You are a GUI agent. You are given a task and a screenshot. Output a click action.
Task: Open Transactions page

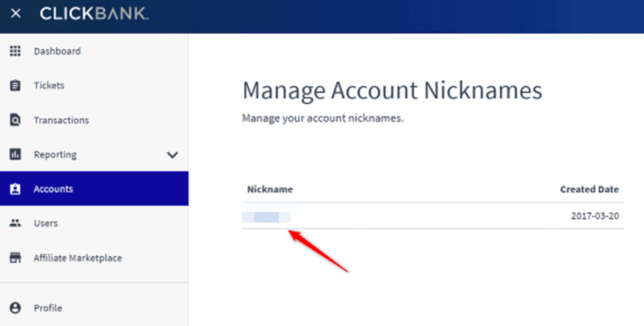61,120
